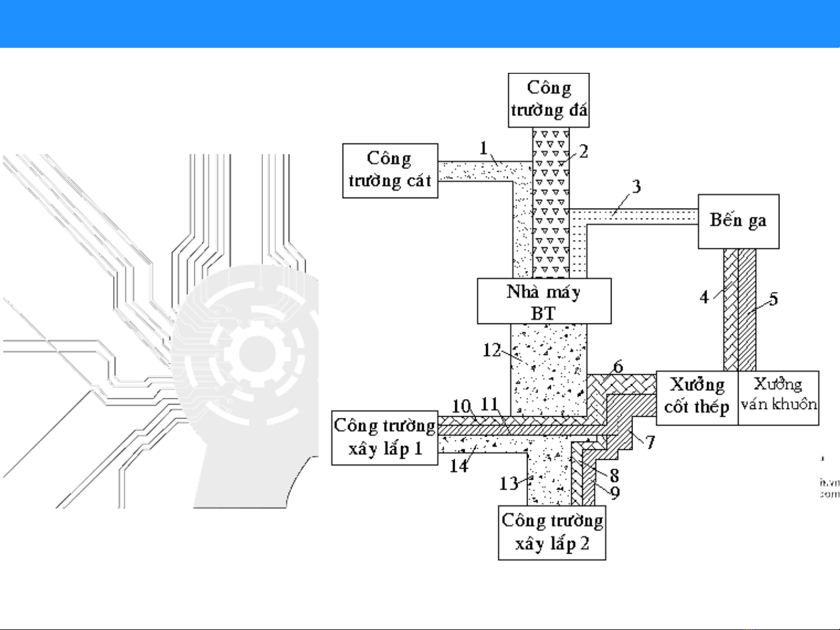
Task: Select flow label number 2 beside the triangle band
Action: click(x=583, y=152)
